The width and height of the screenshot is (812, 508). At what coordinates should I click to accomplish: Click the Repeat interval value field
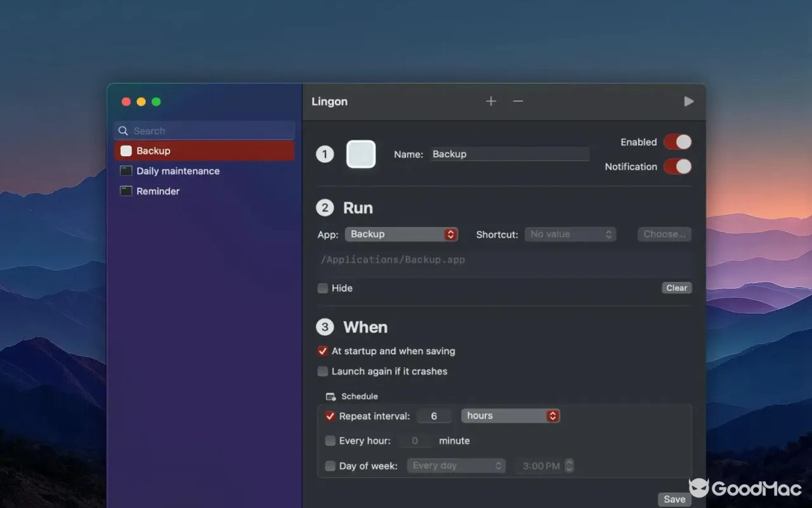click(434, 416)
